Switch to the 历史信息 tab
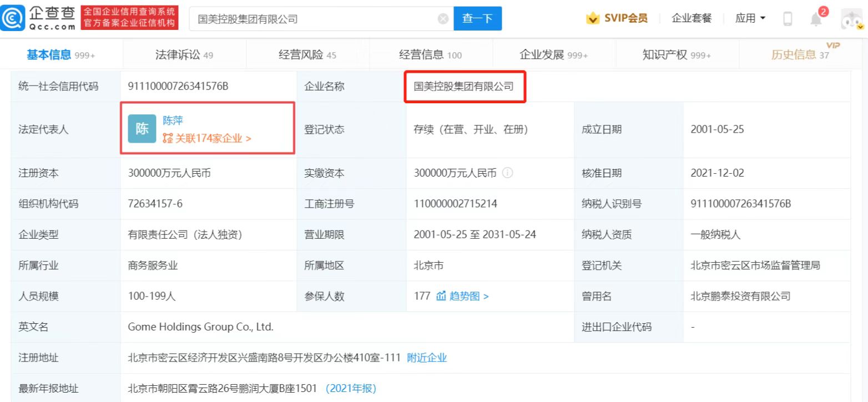 (800, 54)
